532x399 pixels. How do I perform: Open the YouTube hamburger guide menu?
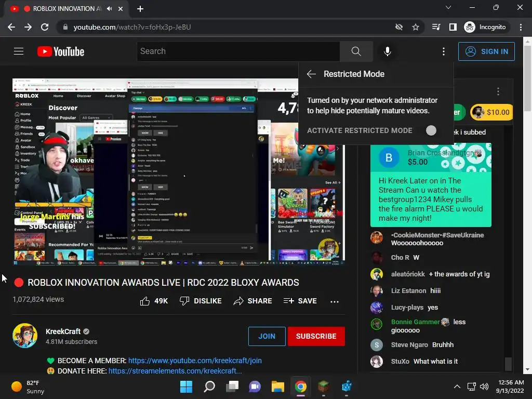pos(19,51)
